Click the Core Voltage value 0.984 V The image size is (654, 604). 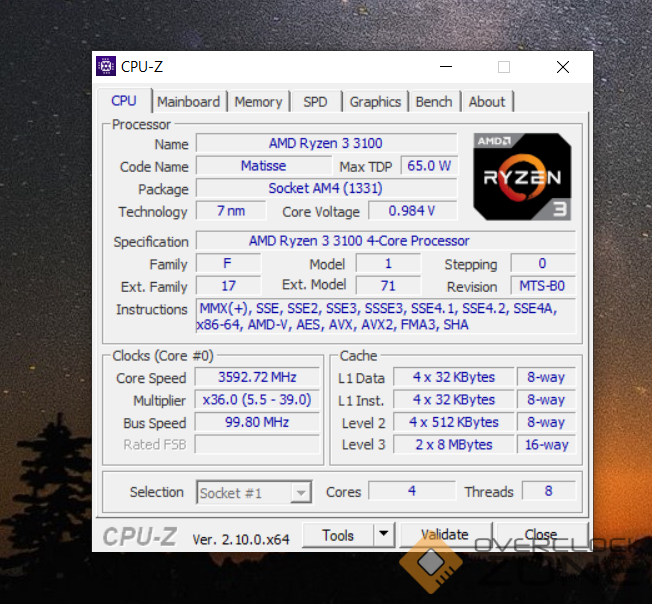[x=413, y=211]
